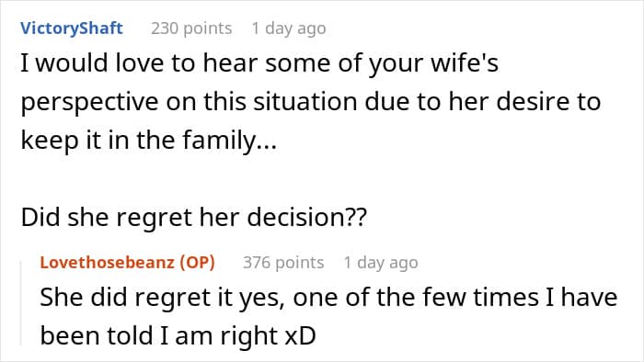
Task: Click the line beginning "perspective on this situation"
Action: click(311, 102)
